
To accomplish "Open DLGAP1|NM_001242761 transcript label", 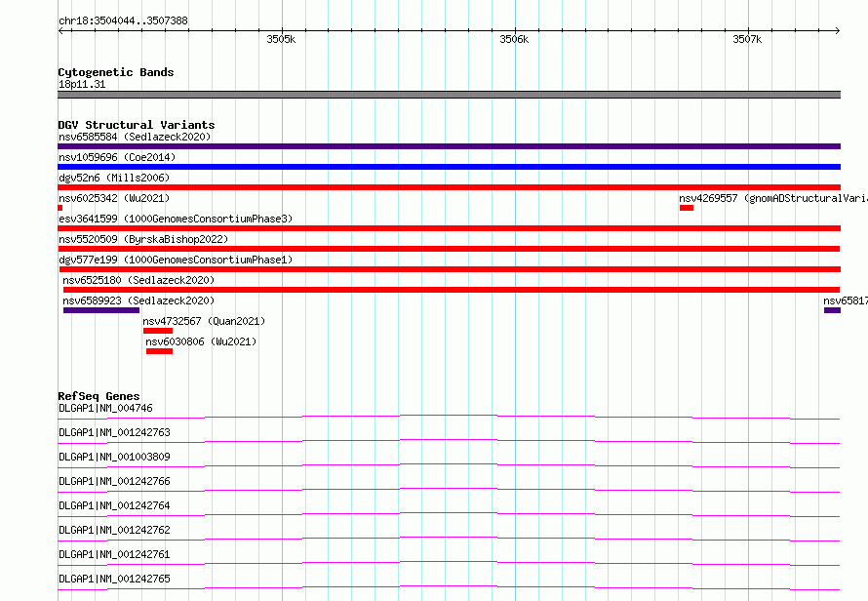I will tap(114, 554).
